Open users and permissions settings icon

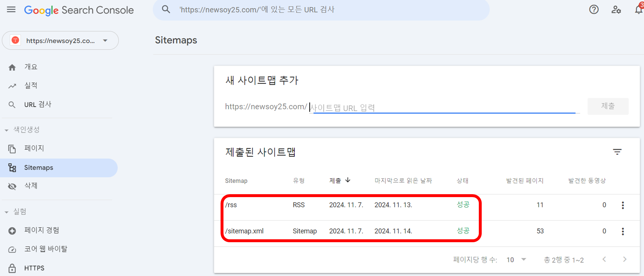pyautogui.click(x=616, y=10)
